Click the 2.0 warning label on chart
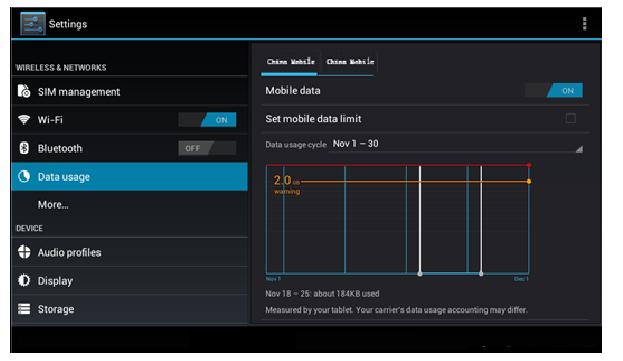The image size is (623, 361). 287,185
